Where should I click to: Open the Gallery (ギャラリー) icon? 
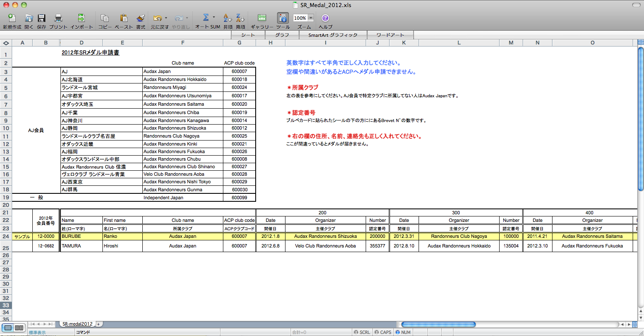pos(262,18)
